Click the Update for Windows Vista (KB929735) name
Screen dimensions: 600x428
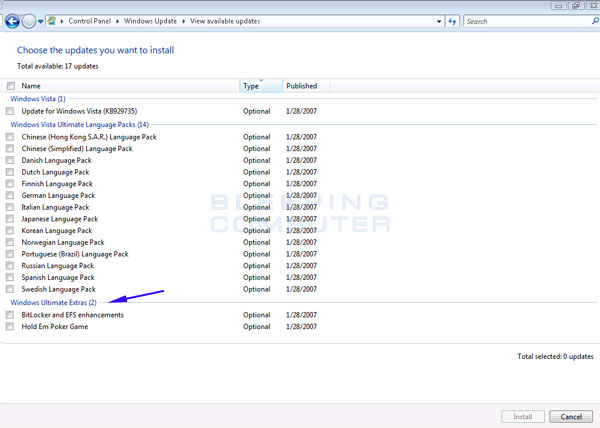click(x=79, y=111)
